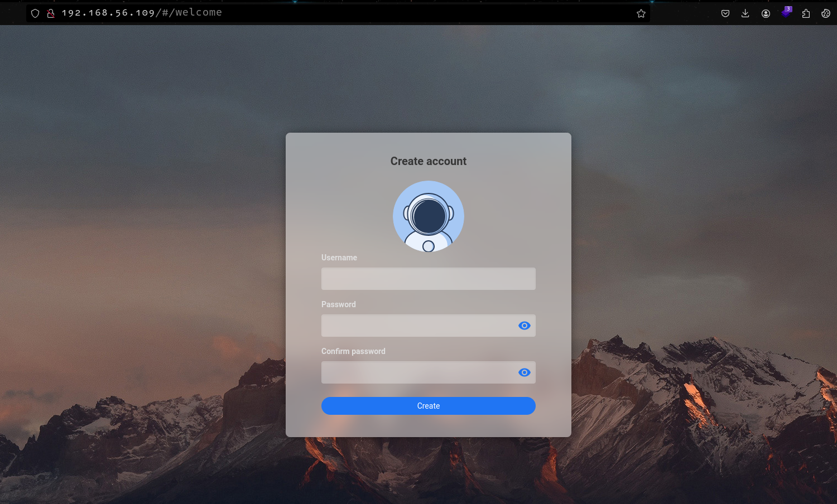
Task: Click the Create button
Action: point(428,406)
